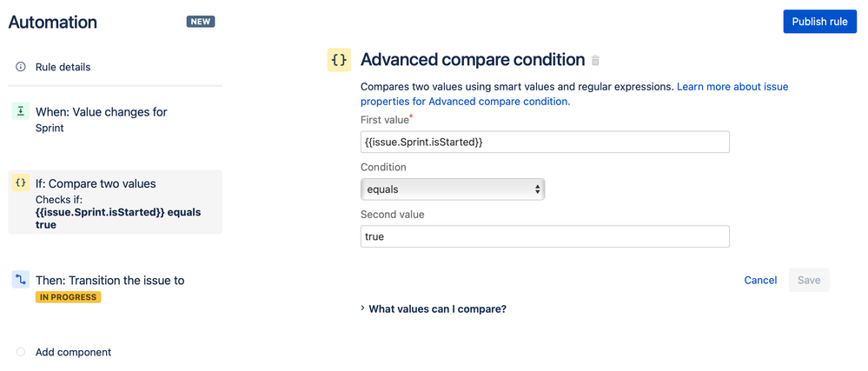Click Add component in the rule sidebar
The width and height of the screenshot is (868, 371).
coord(73,352)
